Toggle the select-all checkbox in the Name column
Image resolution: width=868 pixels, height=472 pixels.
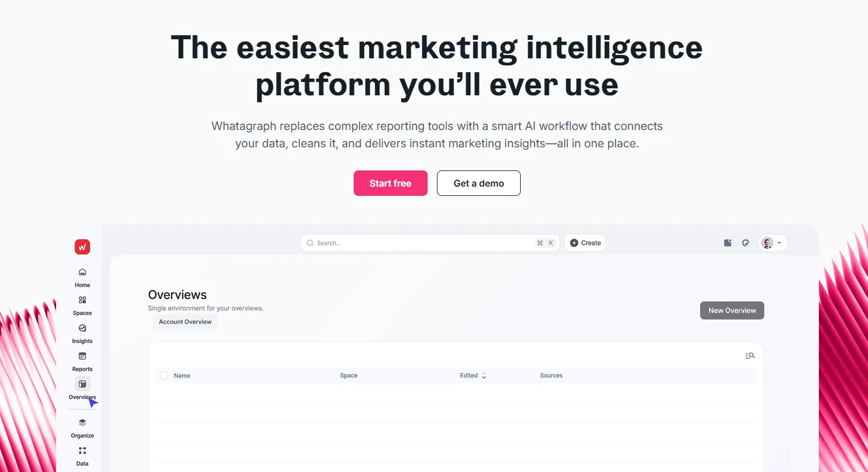(164, 375)
